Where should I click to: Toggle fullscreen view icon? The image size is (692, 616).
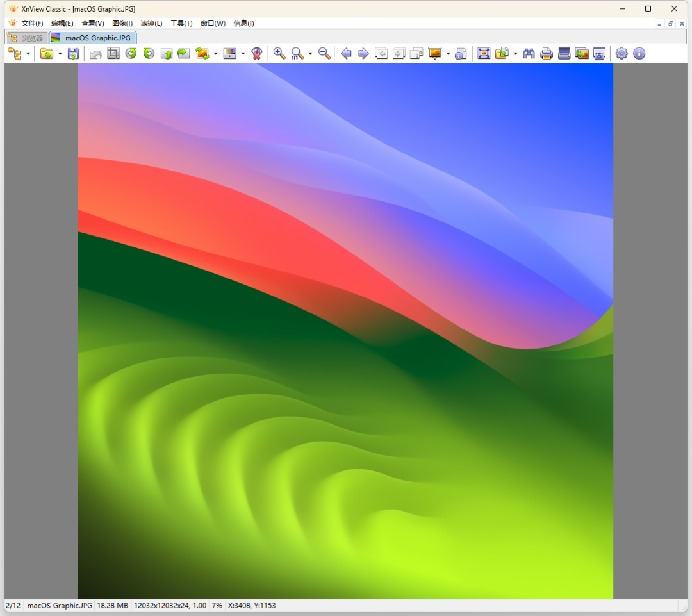tap(484, 54)
